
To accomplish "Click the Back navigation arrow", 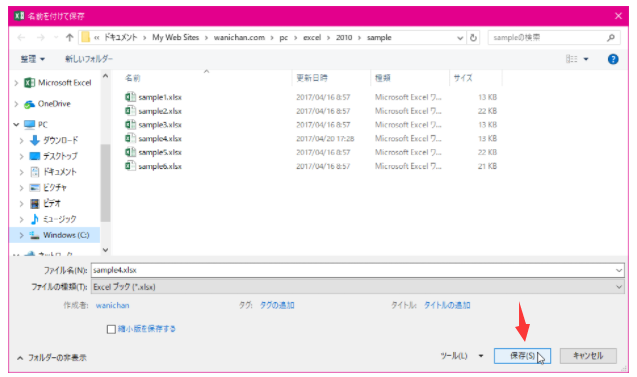I will coord(21,38).
